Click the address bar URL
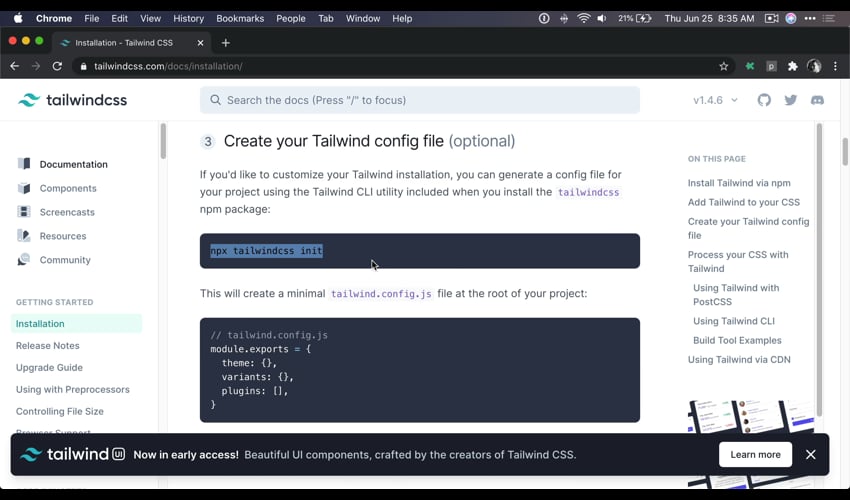Viewport: 850px width, 500px height. (x=168, y=66)
